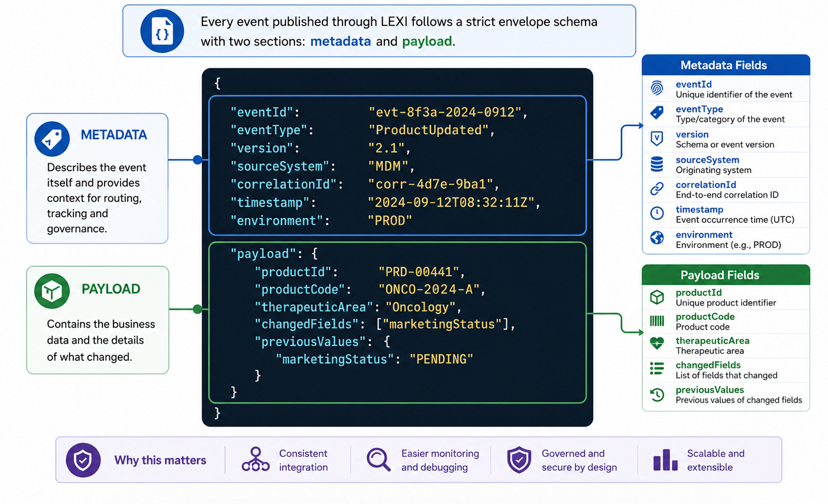828x504 pixels.
Task: Click the "ONCO-2024-A" productCode value
Action: (x=431, y=289)
